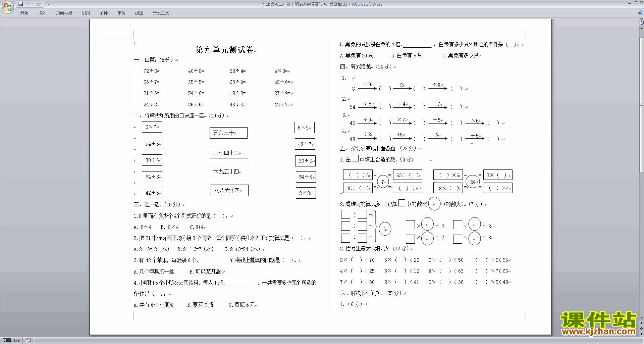Redo action in Quick Access toolbar
Screen dimensions: 644x344
(39, 4)
